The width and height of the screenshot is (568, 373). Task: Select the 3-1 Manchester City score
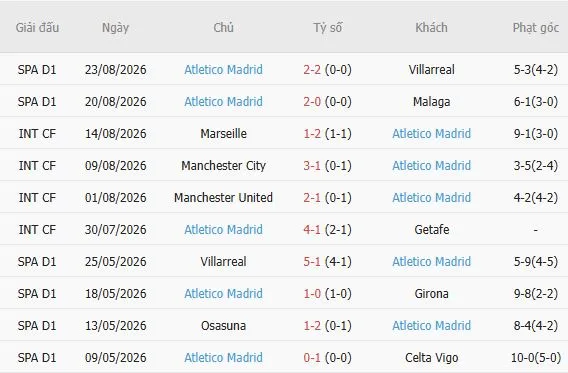312,165
